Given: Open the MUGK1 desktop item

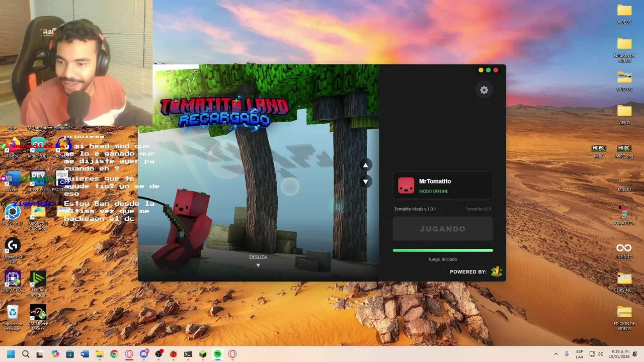Looking at the screenshot, I should (x=624, y=184).
